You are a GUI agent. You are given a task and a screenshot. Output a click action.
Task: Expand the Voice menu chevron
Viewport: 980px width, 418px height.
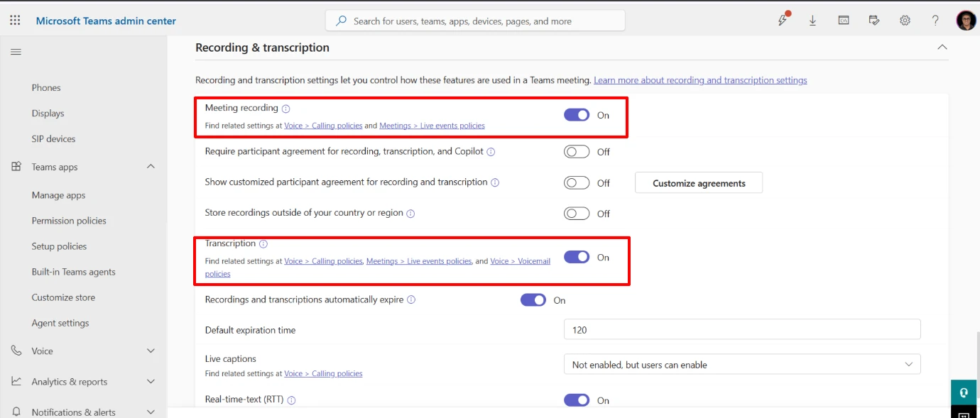151,351
